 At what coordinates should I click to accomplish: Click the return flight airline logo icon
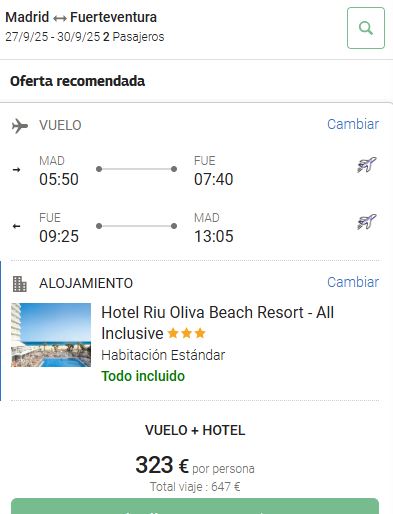click(x=366, y=221)
